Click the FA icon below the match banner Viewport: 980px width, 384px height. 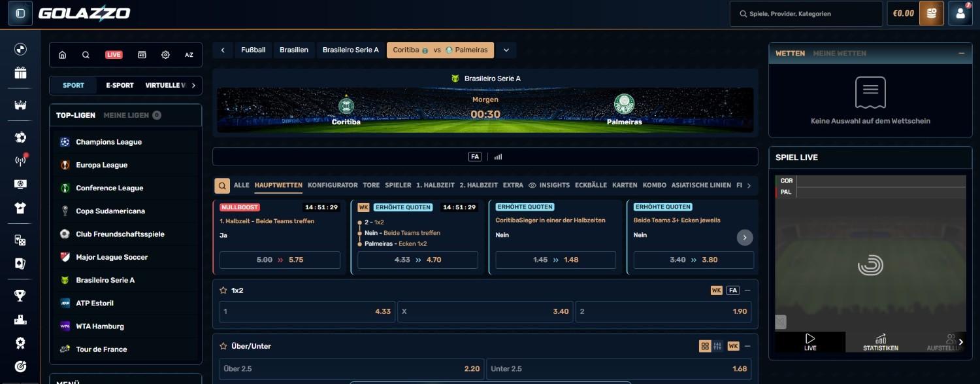click(x=475, y=157)
